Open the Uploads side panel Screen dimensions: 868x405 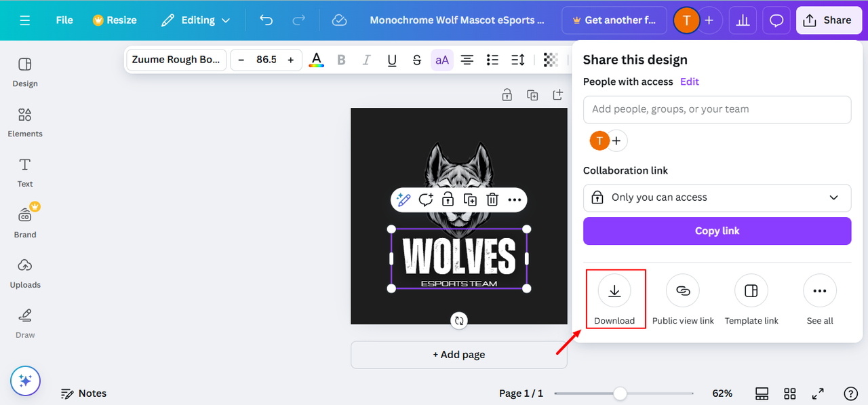coord(25,273)
